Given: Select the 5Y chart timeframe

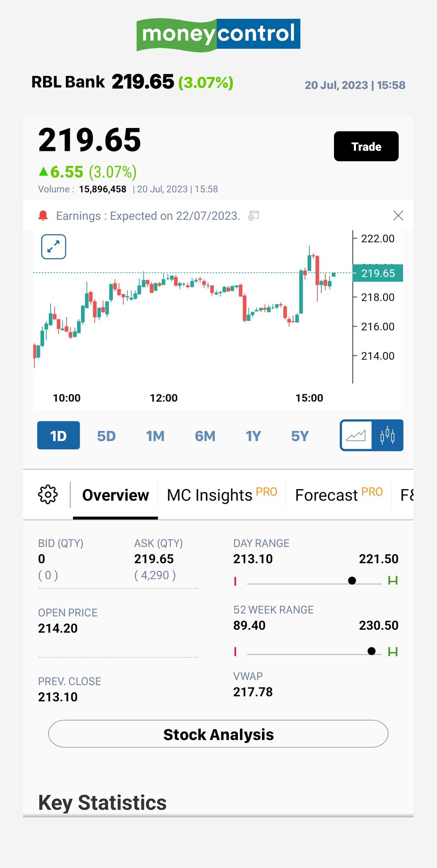Looking at the screenshot, I should coord(300,436).
